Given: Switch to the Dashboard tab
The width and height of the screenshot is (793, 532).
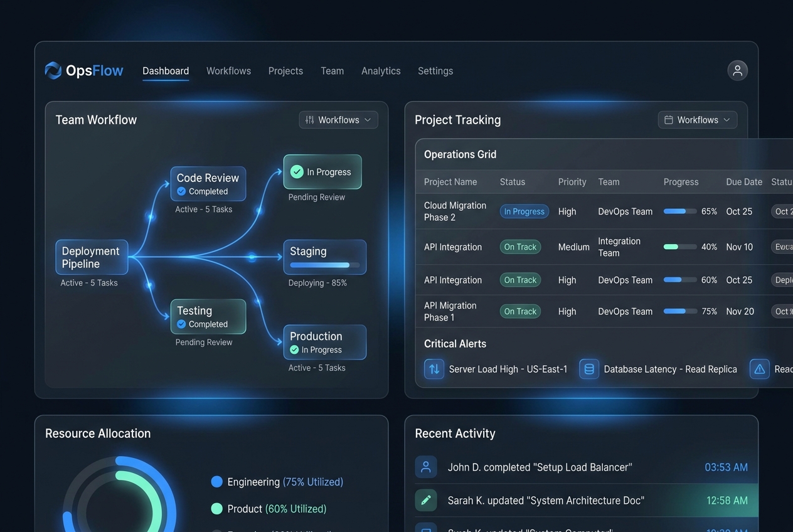Looking at the screenshot, I should pyautogui.click(x=166, y=71).
